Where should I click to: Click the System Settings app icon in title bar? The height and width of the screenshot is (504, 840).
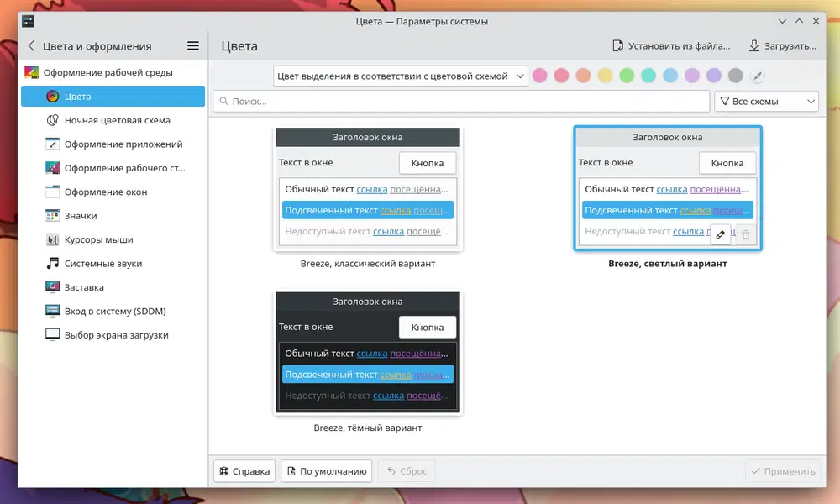28,21
